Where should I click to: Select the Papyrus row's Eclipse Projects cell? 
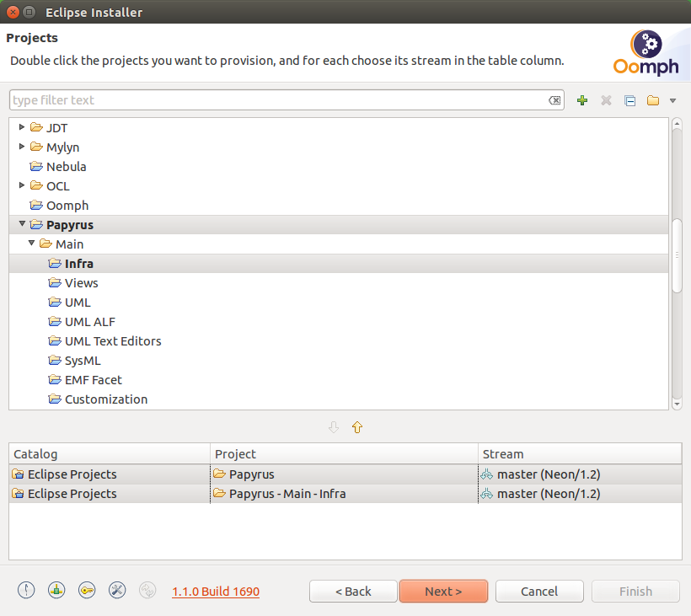[x=110, y=474]
